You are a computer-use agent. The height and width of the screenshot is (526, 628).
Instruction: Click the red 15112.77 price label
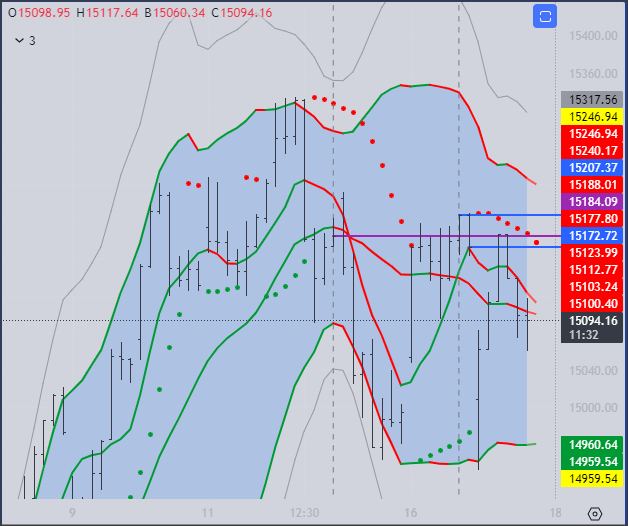[592, 270]
